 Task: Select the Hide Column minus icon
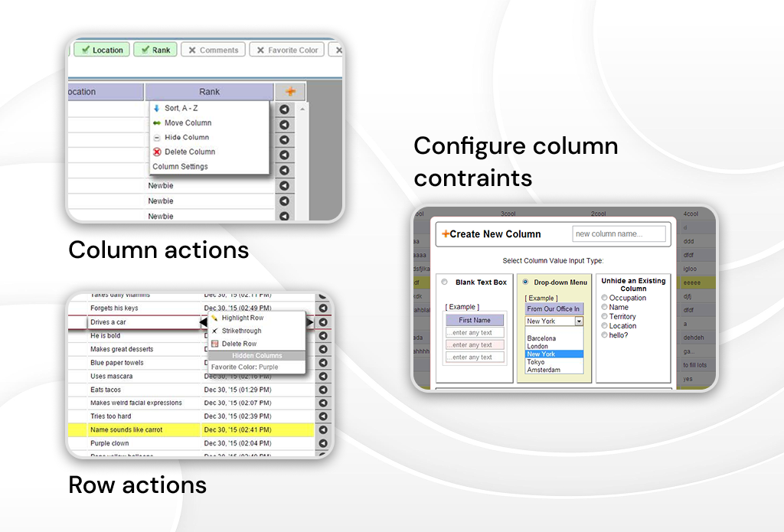(x=156, y=137)
